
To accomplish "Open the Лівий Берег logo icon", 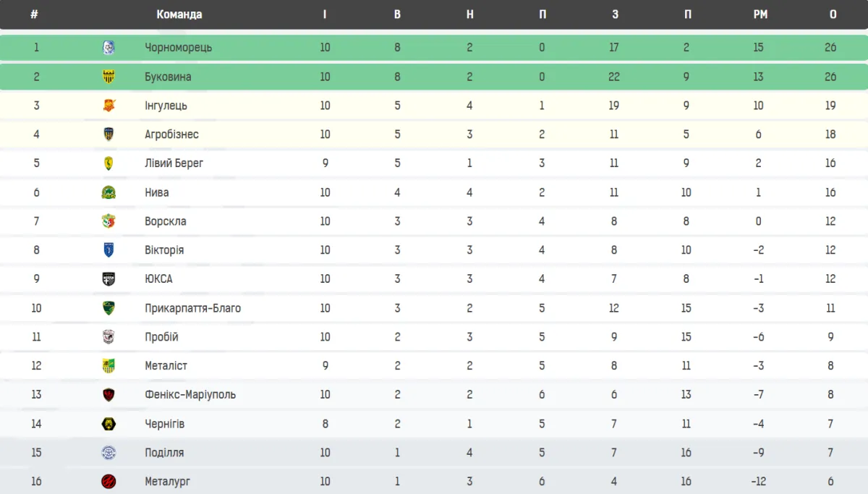I will (109, 163).
